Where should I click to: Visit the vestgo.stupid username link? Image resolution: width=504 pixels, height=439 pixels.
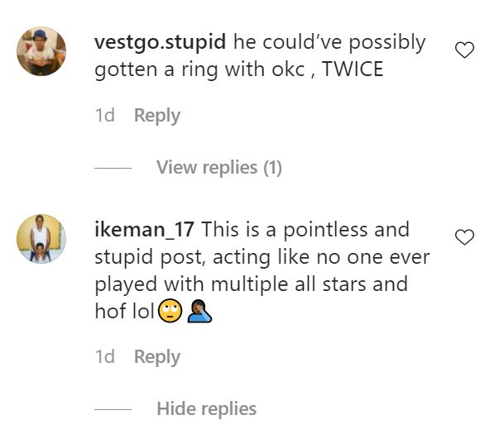161,41
